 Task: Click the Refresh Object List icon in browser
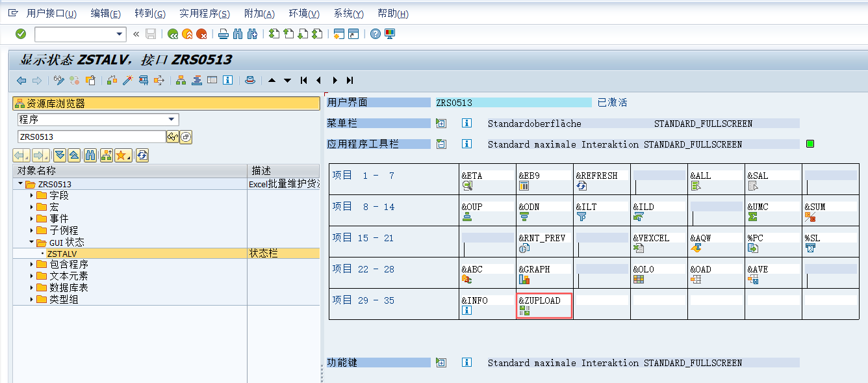(x=142, y=155)
